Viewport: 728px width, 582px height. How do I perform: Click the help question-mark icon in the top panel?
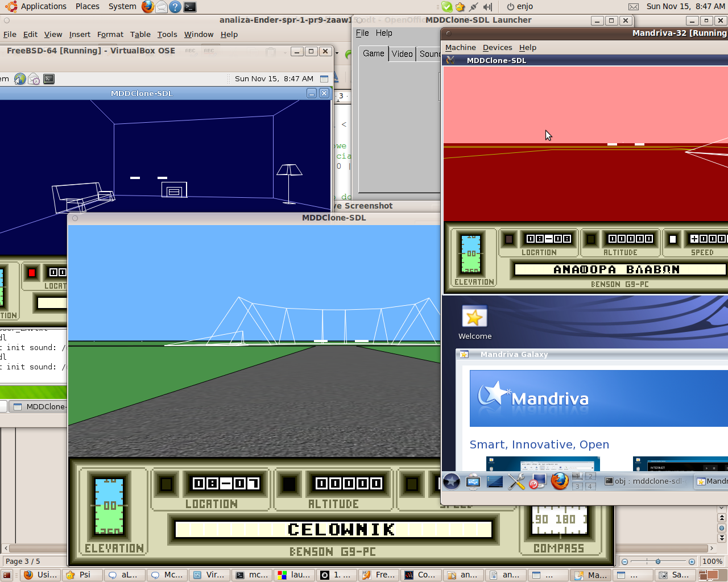click(176, 7)
